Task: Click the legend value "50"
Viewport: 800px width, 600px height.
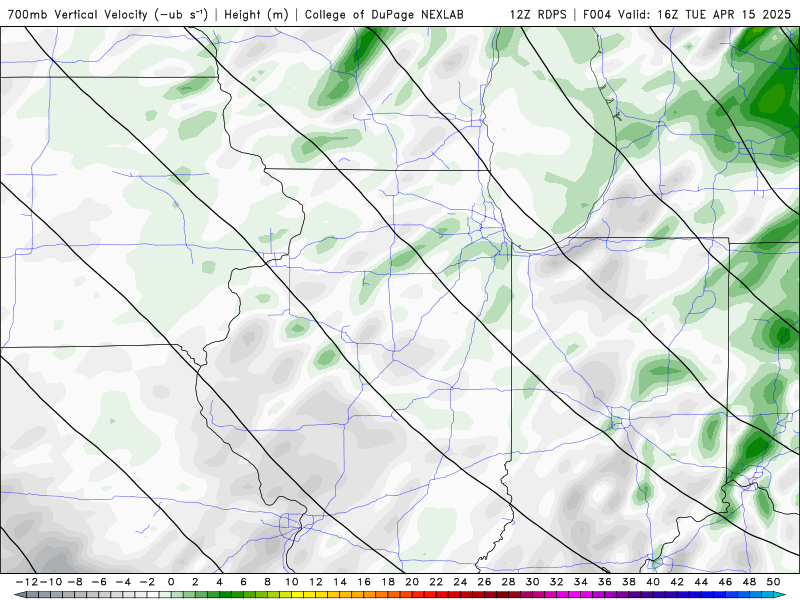Action: pyautogui.click(x=773, y=582)
